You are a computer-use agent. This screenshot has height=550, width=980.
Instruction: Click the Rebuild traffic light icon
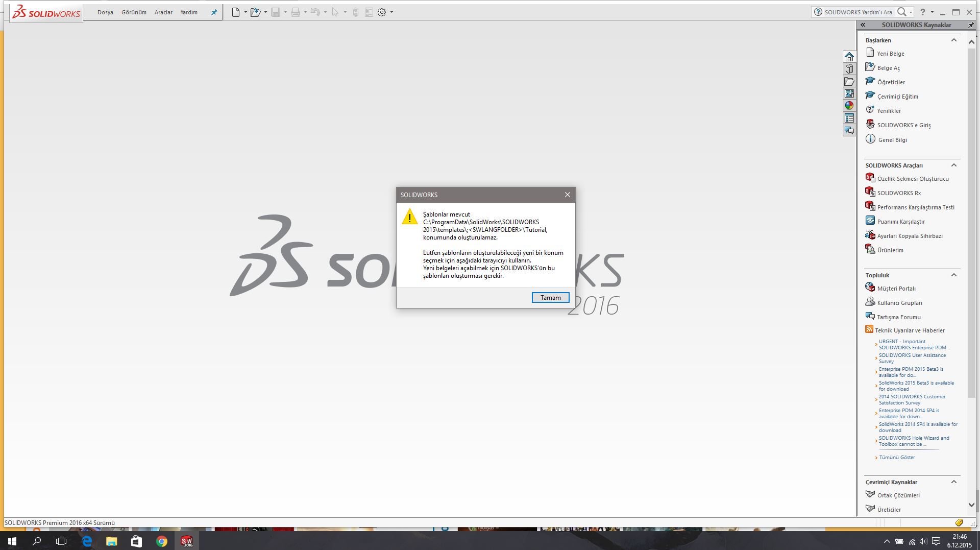[x=356, y=12]
